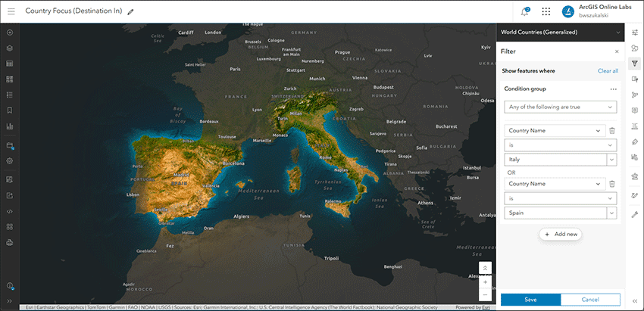Click Algiers label on the map
This screenshot has width=644, height=311.
tap(241, 216)
